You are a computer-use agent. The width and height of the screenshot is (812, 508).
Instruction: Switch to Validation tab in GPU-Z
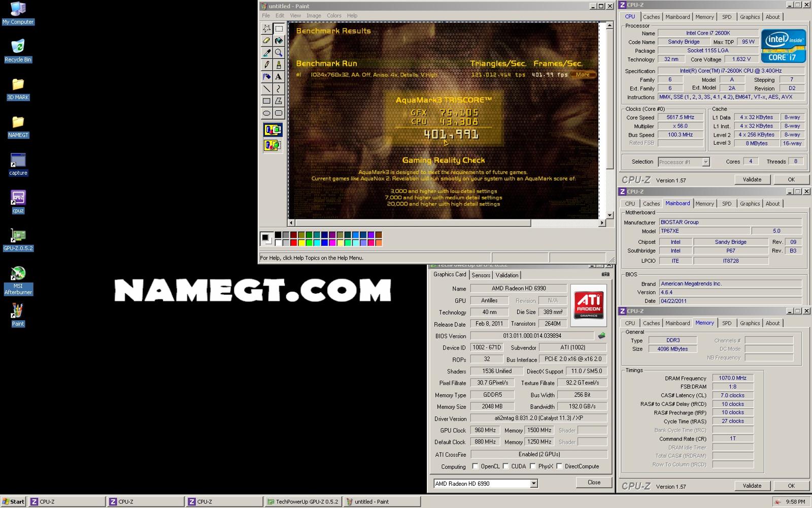pos(507,275)
